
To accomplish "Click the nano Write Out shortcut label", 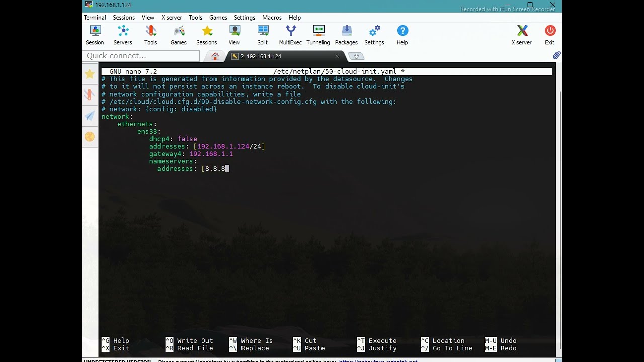I will 195,341.
